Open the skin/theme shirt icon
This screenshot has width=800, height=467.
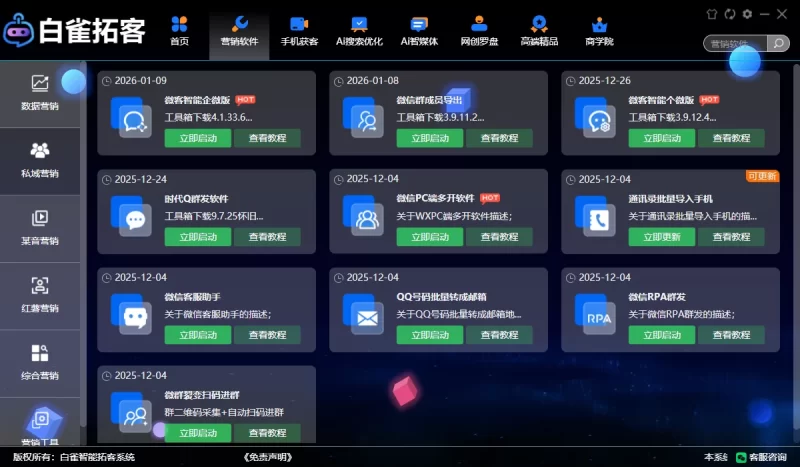[712, 14]
